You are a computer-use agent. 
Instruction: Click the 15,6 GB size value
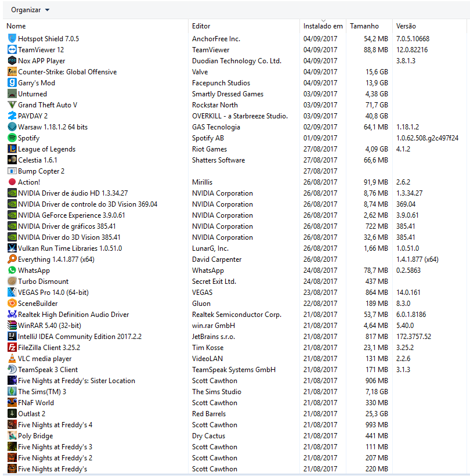[x=377, y=71]
